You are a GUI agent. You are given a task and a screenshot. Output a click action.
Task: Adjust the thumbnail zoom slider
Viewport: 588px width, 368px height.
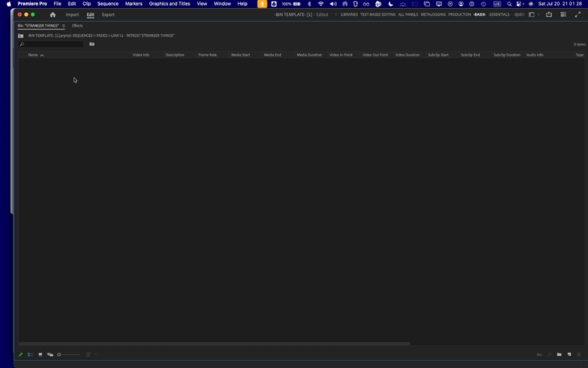tap(60, 354)
